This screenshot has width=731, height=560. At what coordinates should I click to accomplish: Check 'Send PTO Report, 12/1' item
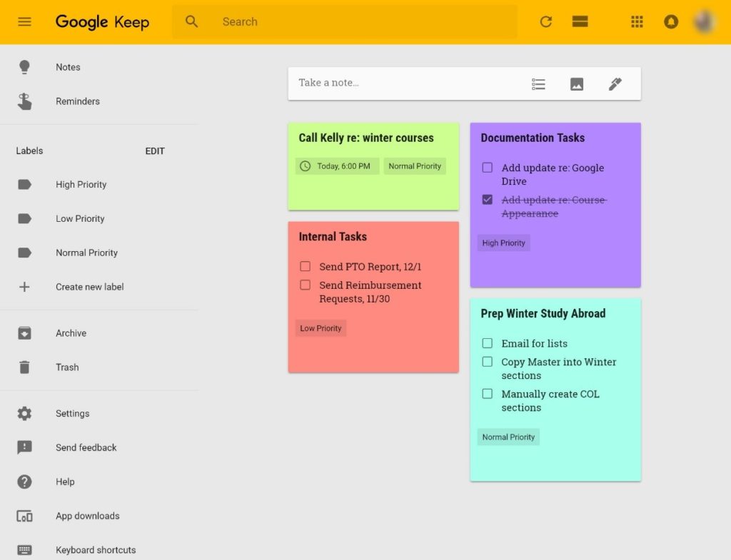pos(306,266)
